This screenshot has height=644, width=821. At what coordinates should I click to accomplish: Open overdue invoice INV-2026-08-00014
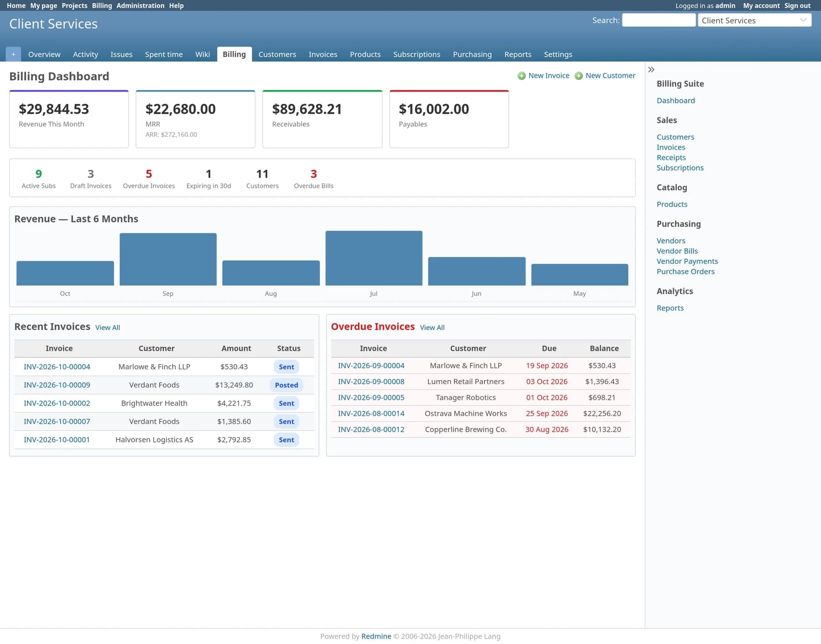(371, 413)
